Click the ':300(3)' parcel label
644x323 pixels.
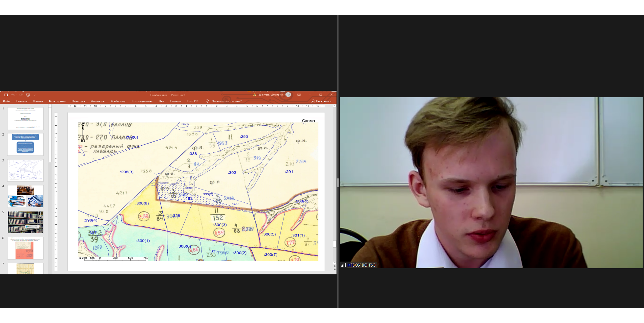(220, 225)
